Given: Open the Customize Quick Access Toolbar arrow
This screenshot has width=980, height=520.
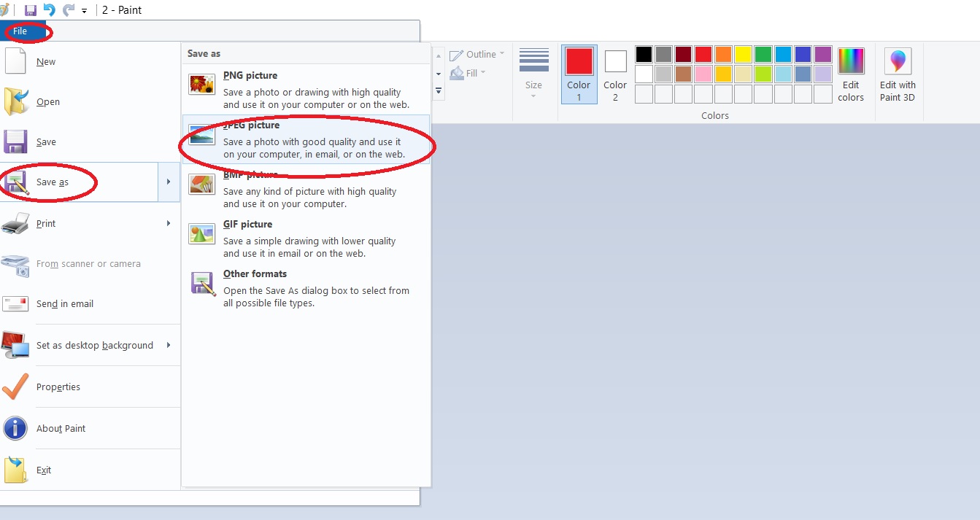Looking at the screenshot, I should [x=85, y=11].
